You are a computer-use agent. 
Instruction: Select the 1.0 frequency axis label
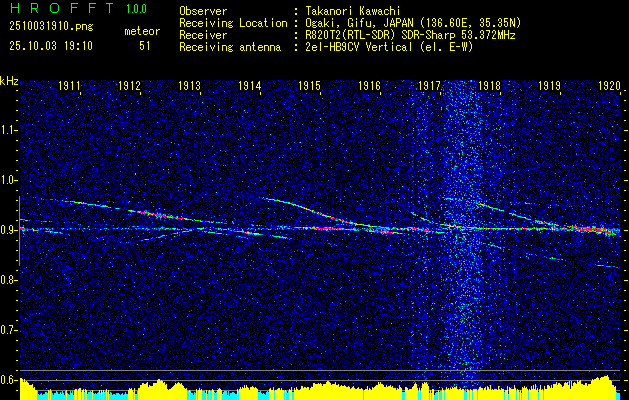point(7,180)
